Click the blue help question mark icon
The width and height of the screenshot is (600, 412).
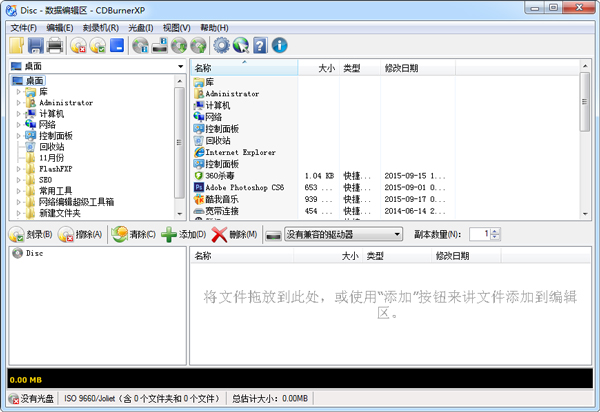(x=260, y=46)
